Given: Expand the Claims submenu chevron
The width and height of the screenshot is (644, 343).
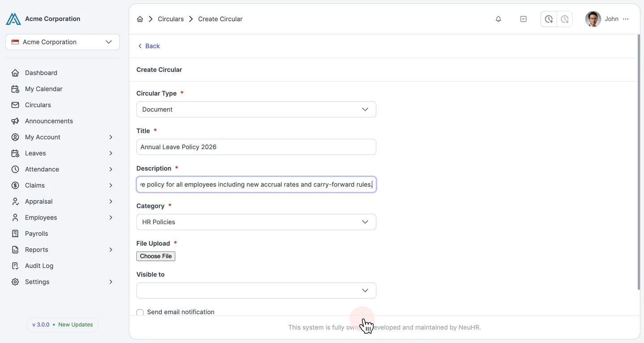Looking at the screenshot, I should [x=111, y=185].
